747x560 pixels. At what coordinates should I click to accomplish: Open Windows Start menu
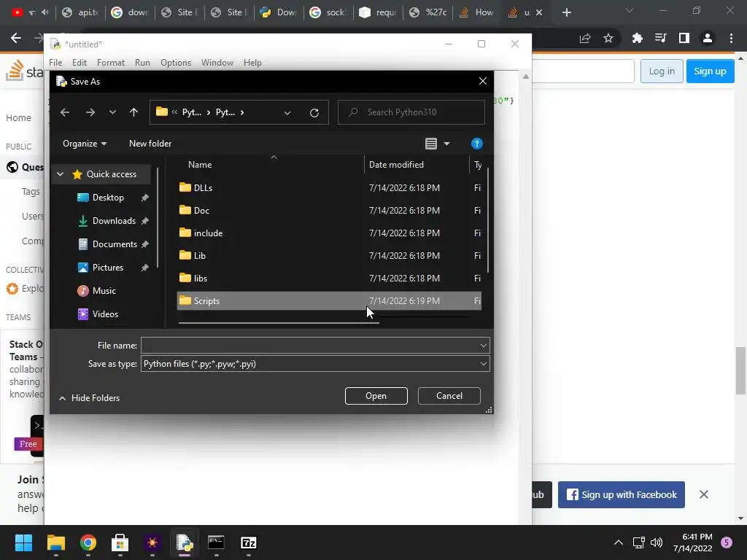[x=23, y=542]
